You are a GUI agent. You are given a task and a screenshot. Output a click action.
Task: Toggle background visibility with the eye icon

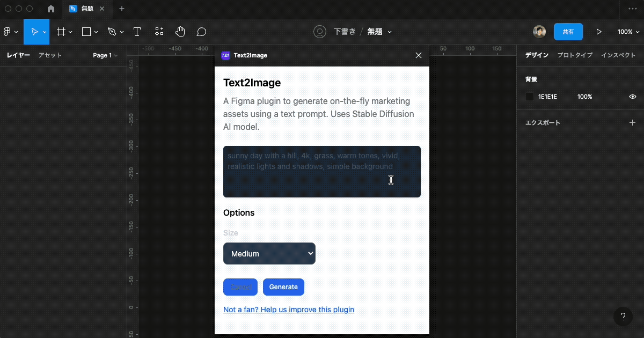632,97
